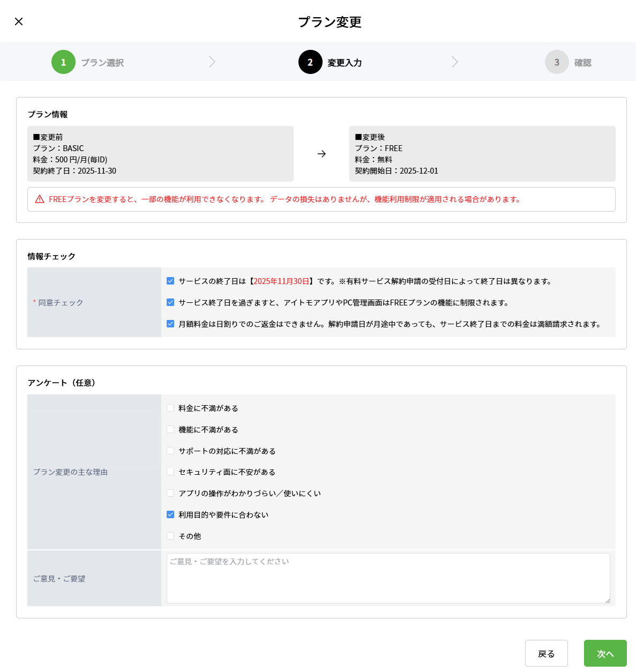Proceed with the green 次へ button
636x672 pixels.
click(x=605, y=653)
